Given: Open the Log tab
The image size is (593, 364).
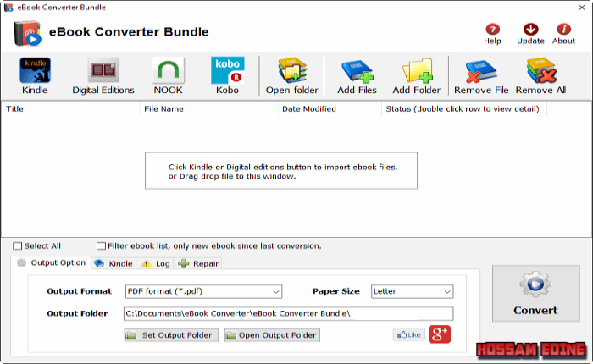Looking at the screenshot, I should point(155,263).
